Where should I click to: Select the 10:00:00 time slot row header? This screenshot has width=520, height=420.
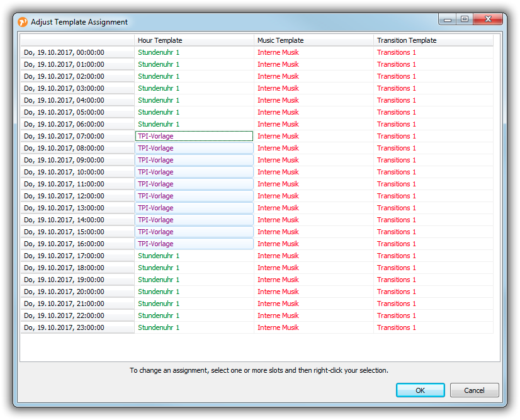[x=77, y=172]
